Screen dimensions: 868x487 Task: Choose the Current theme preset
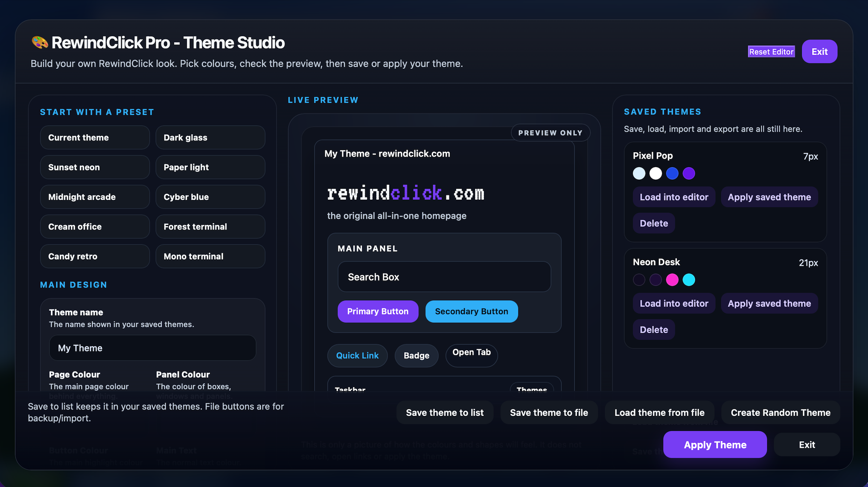coord(95,137)
